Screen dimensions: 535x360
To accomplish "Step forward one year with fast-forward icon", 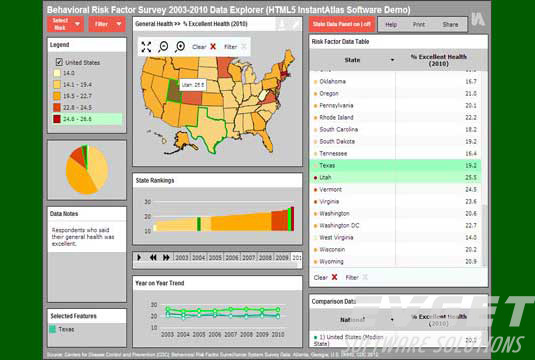I will [166, 257].
